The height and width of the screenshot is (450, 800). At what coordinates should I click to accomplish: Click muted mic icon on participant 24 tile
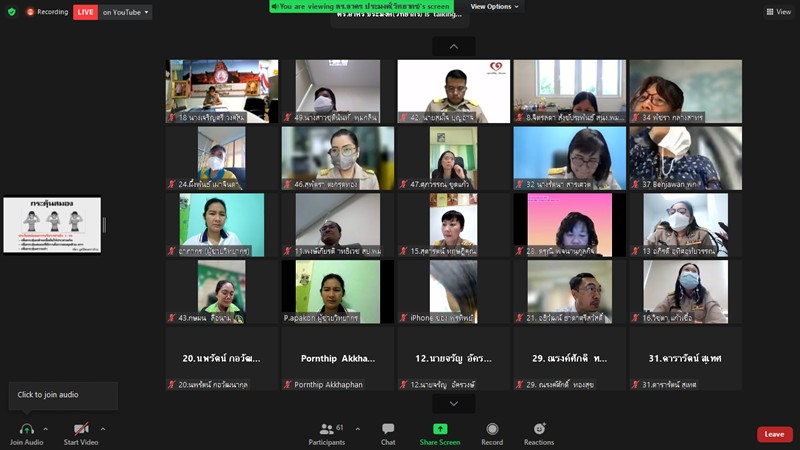(172, 185)
